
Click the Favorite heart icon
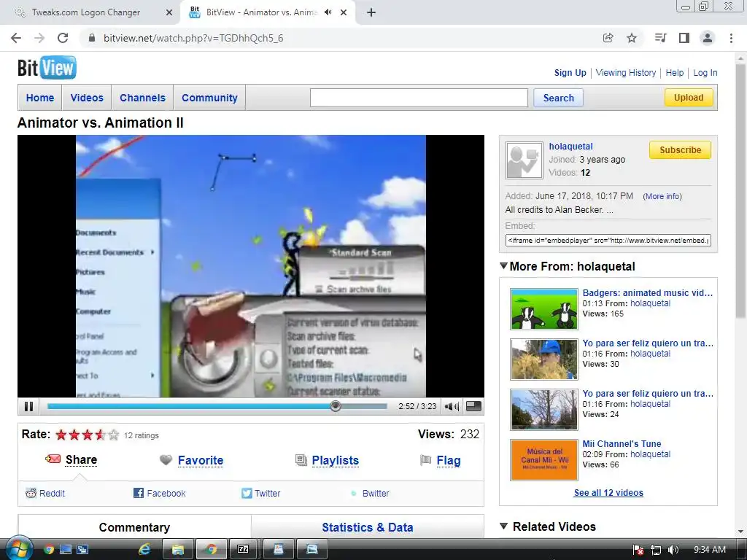166,460
